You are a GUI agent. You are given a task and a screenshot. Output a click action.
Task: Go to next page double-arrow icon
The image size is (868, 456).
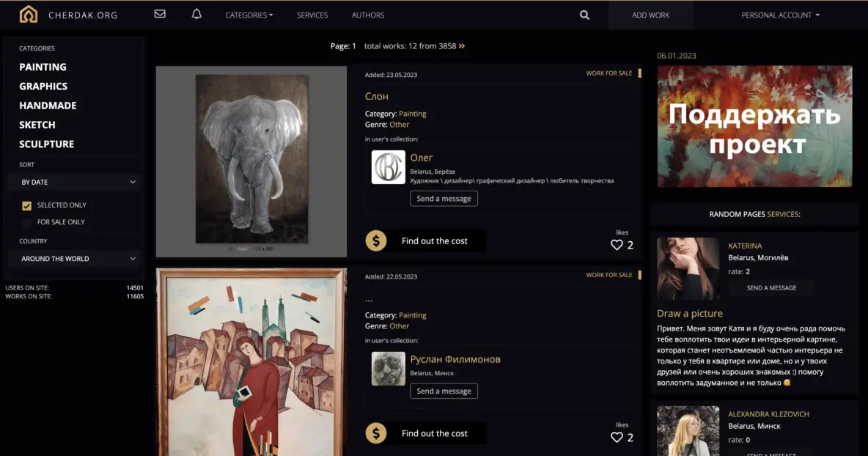(462, 46)
